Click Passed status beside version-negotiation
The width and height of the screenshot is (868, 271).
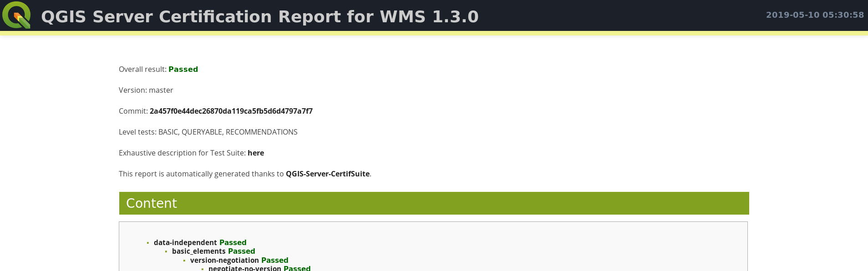pos(274,260)
